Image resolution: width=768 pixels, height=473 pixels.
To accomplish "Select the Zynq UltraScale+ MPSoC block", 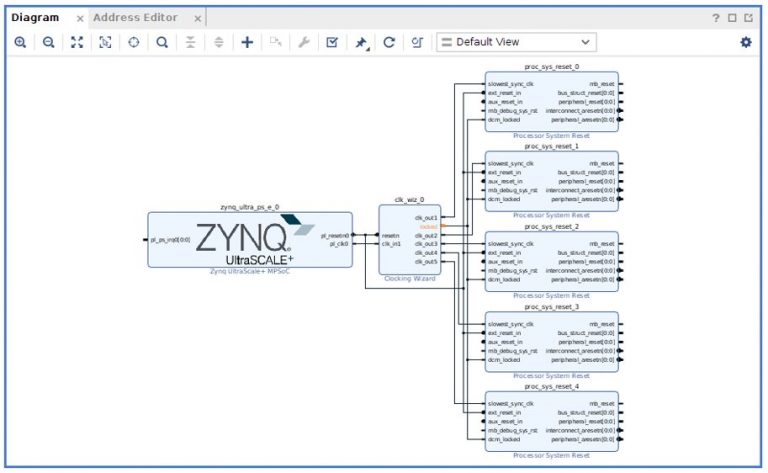I will 250,240.
